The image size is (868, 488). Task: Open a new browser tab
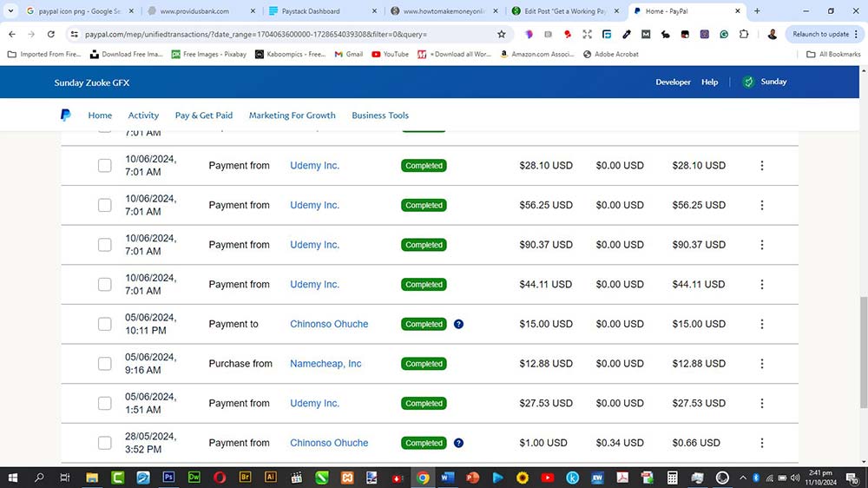tap(757, 11)
